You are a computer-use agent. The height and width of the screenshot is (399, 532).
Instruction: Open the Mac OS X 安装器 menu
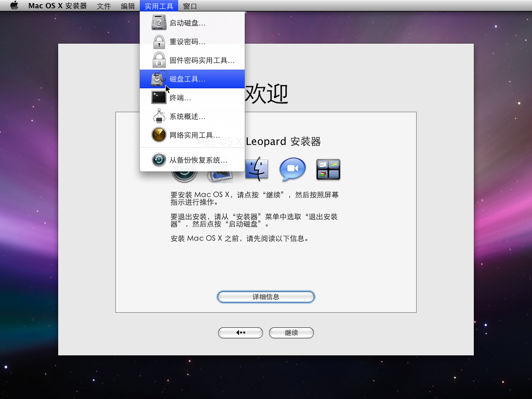click(x=57, y=6)
